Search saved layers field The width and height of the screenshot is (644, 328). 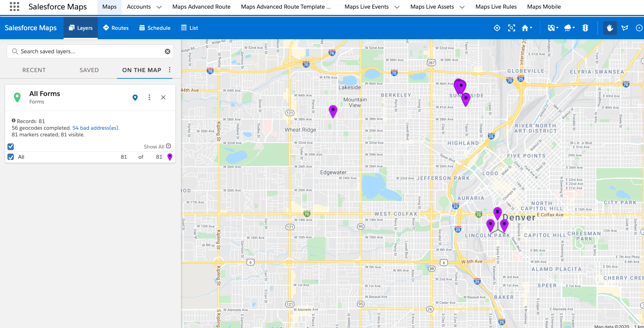click(90, 51)
